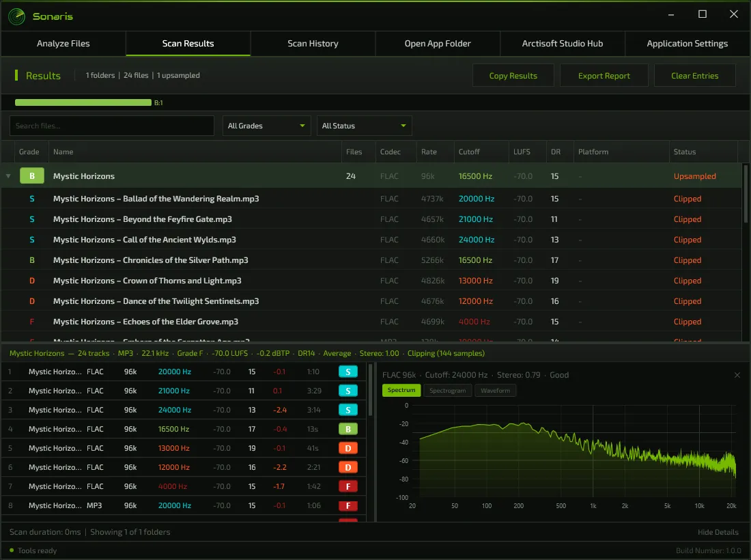This screenshot has width=751, height=560.
Task: Click the F grade badge on track 7
Action: click(348, 487)
